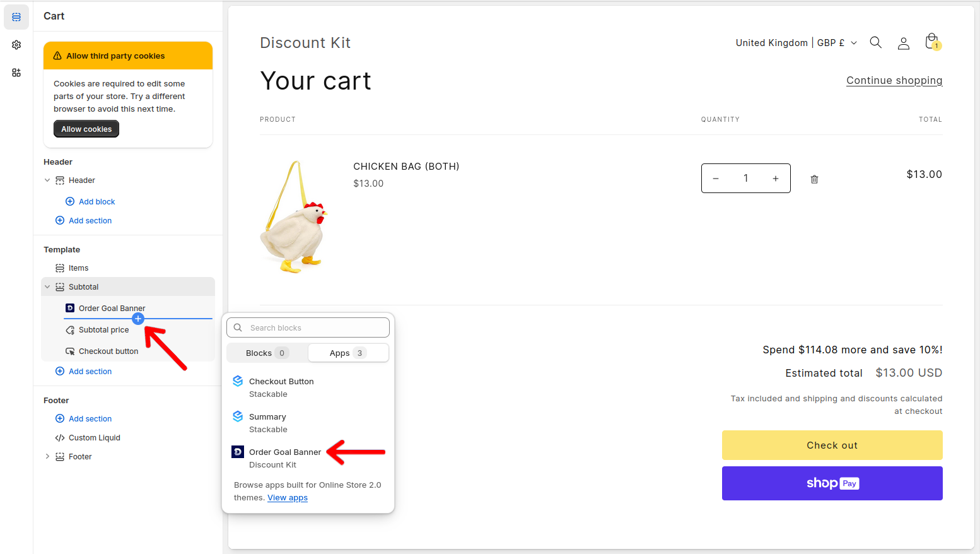Screen dimensions: 980x554
Task: Click Add section under Template group
Action: pos(83,371)
